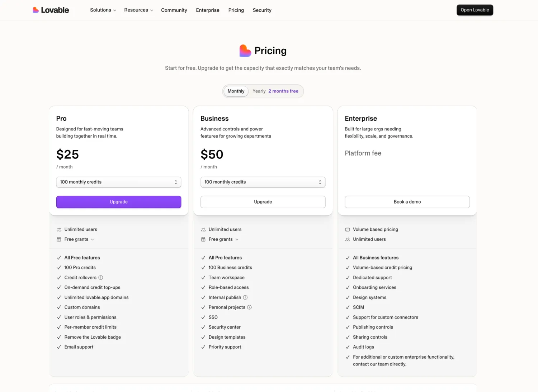Screen dimensions: 538x392
Task: Click the Platform fee text
Action: point(363,153)
